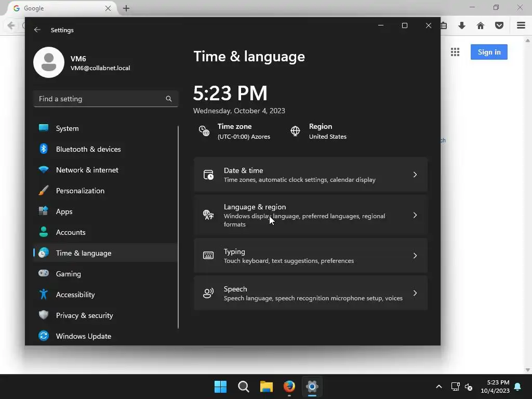Click the Sign in button on Google
Screen dimensions: 532x399
point(489,52)
